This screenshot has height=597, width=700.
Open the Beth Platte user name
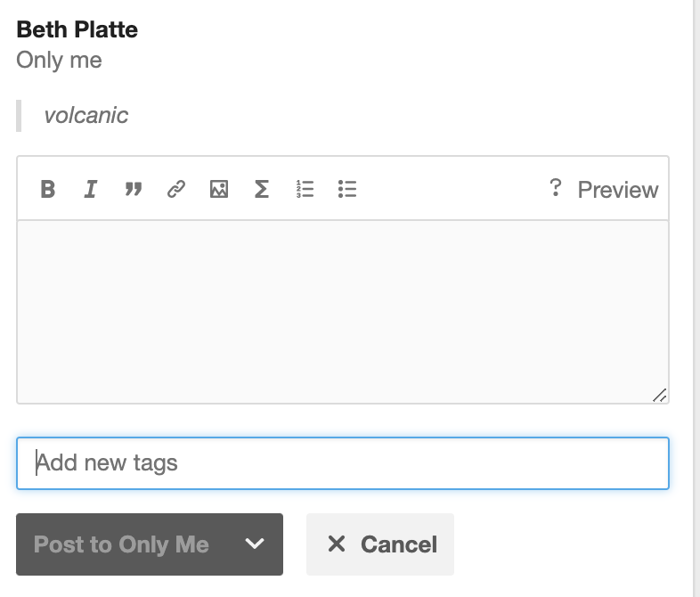point(77,29)
